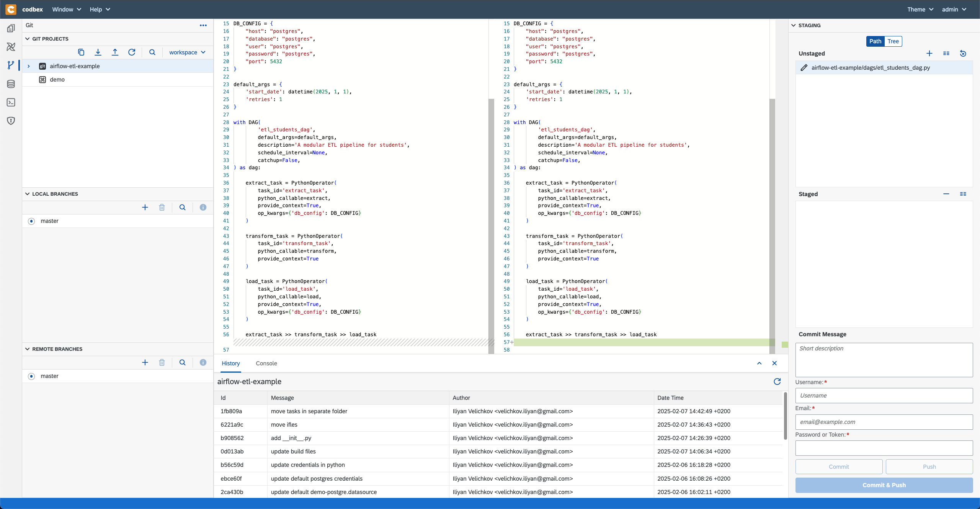Select the master remote branch radio button
This screenshot has height=509, width=980.
pos(32,376)
